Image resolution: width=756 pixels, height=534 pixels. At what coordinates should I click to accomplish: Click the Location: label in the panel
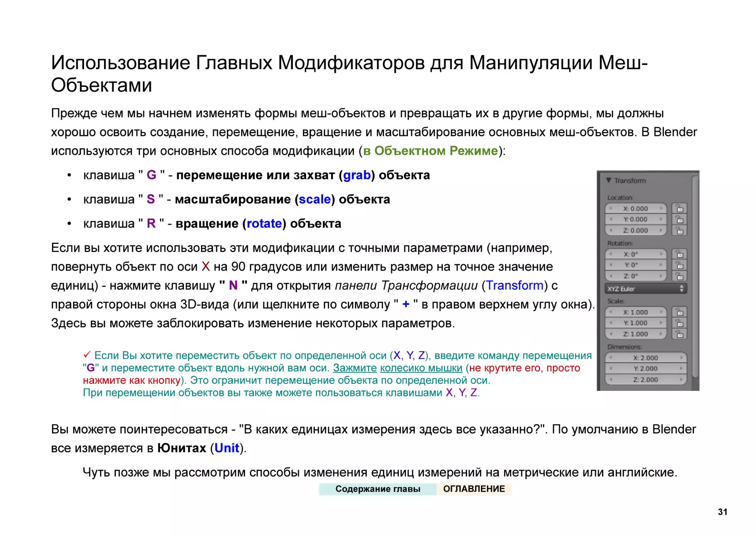pos(620,198)
